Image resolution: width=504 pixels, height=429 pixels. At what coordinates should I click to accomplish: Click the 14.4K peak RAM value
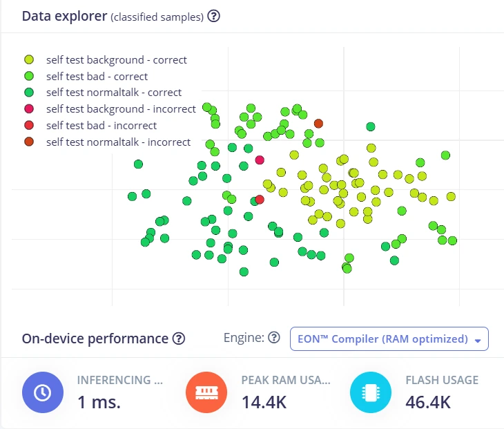click(264, 402)
